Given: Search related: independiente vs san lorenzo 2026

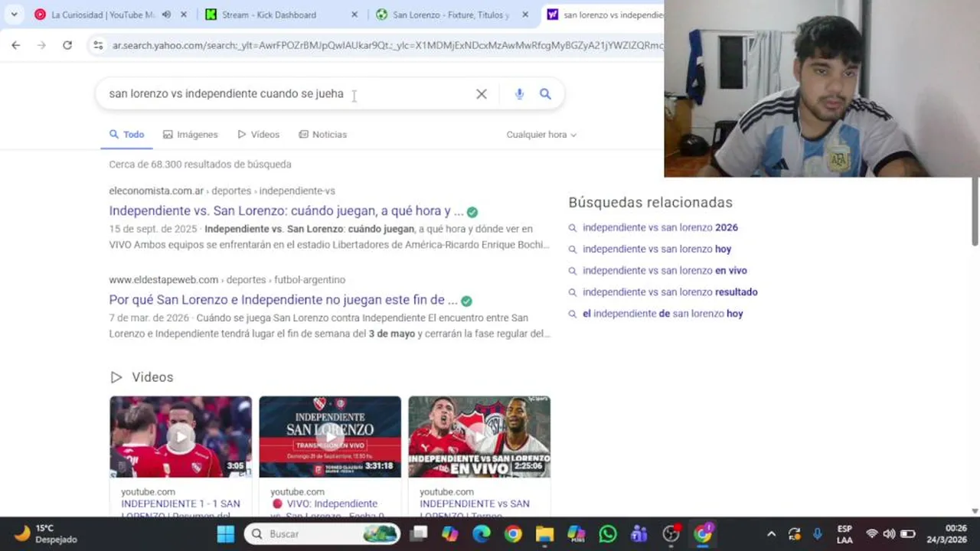Looking at the screenshot, I should 660,227.
